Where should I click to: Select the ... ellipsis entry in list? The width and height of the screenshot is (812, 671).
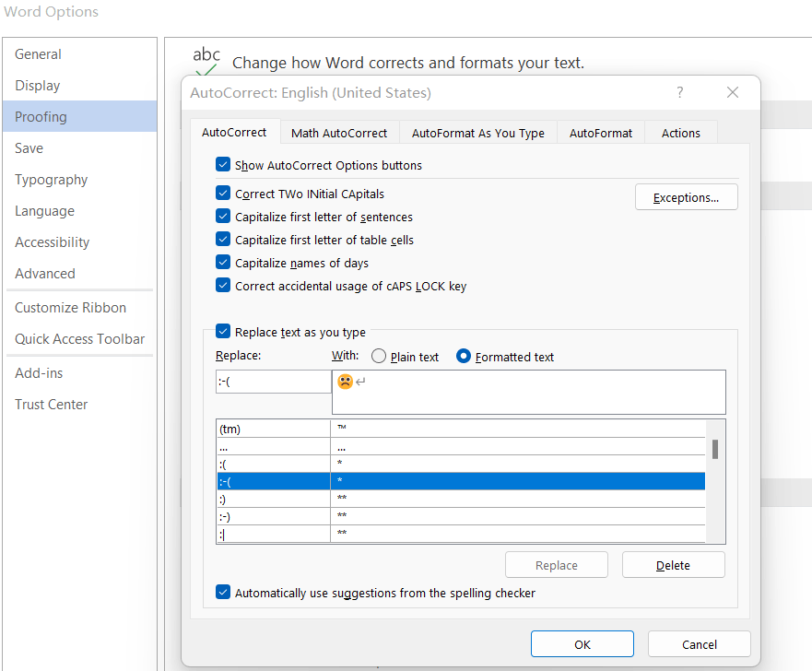click(461, 446)
